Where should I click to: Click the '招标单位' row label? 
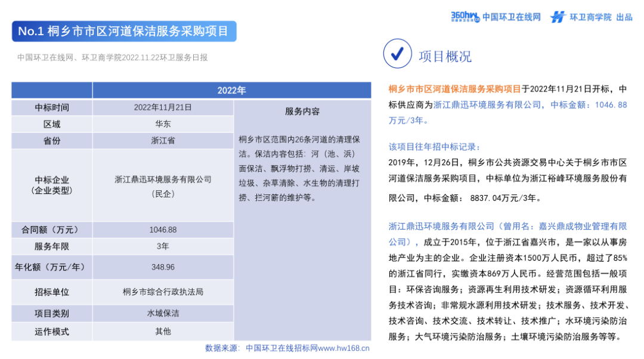(x=52, y=292)
